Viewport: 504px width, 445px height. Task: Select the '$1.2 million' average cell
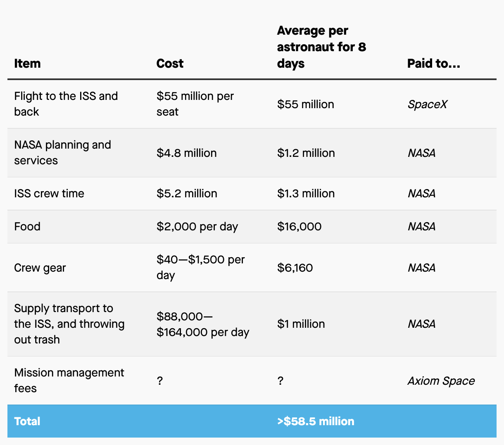[306, 153]
